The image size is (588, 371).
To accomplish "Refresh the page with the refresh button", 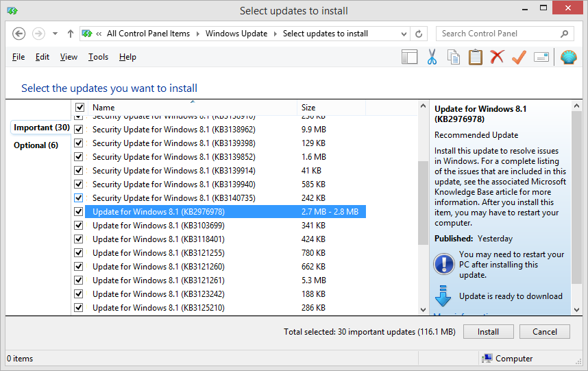I will pyautogui.click(x=419, y=34).
